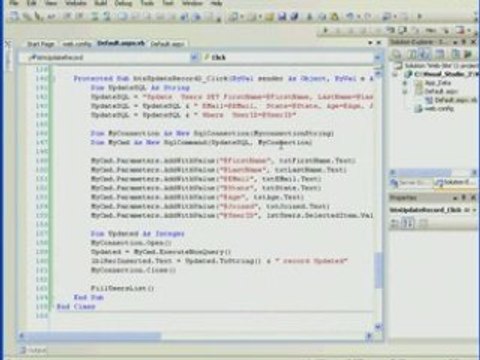The height and width of the screenshot is (360, 480).
Task: Click the editor scroll down arrow
Action: (x=377, y=327)
